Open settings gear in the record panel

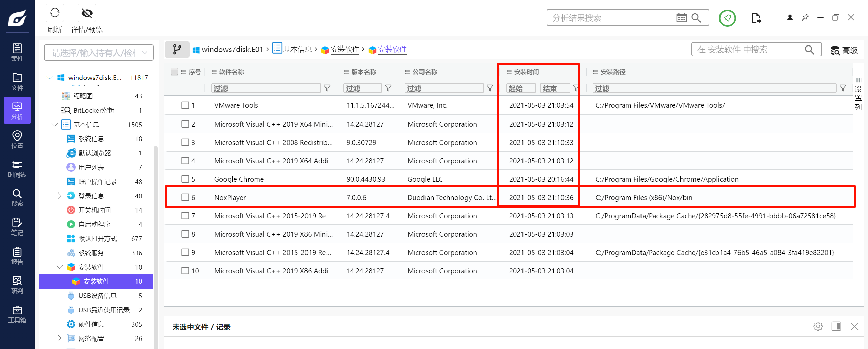click(x=818, y=326)
